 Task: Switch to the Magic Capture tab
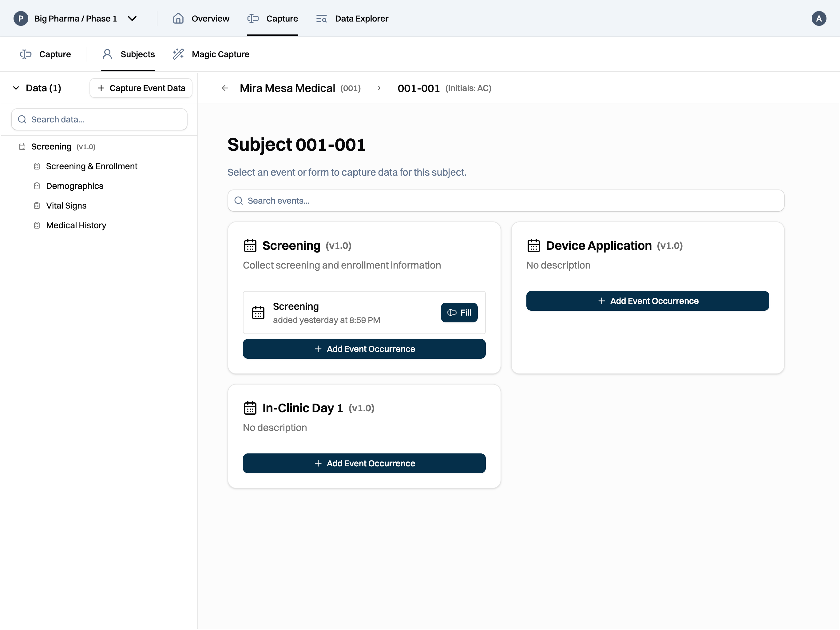coord(220,54)
